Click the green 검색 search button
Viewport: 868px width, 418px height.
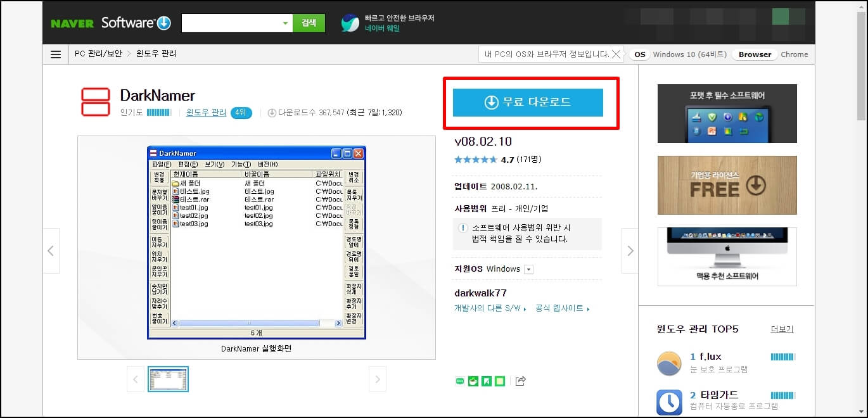point(309,23)
